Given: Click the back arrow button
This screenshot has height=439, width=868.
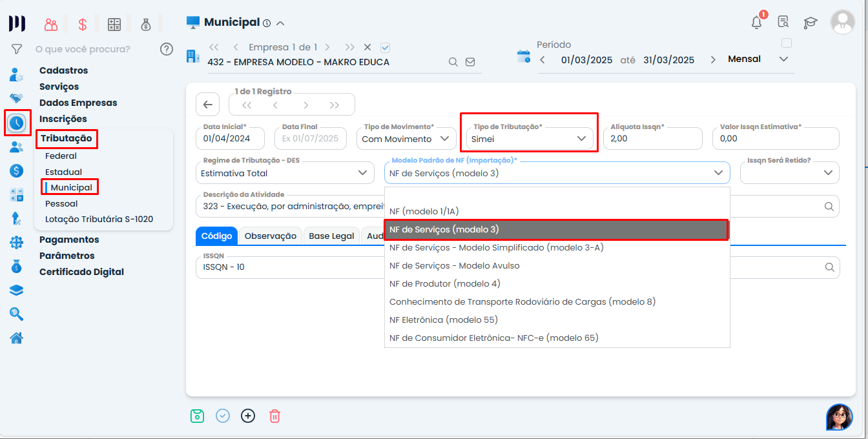Looking at the screenshot, I should tap(207, 105).
